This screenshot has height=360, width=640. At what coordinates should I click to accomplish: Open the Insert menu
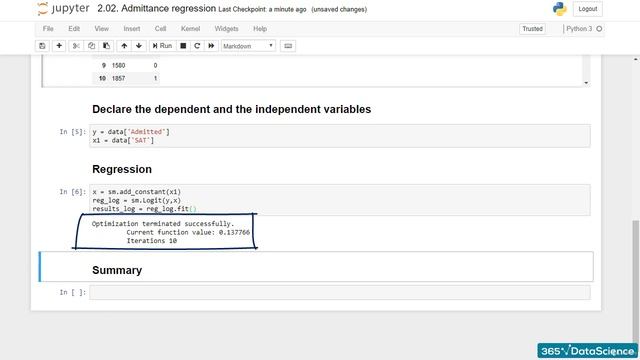[x=131, y=29]
